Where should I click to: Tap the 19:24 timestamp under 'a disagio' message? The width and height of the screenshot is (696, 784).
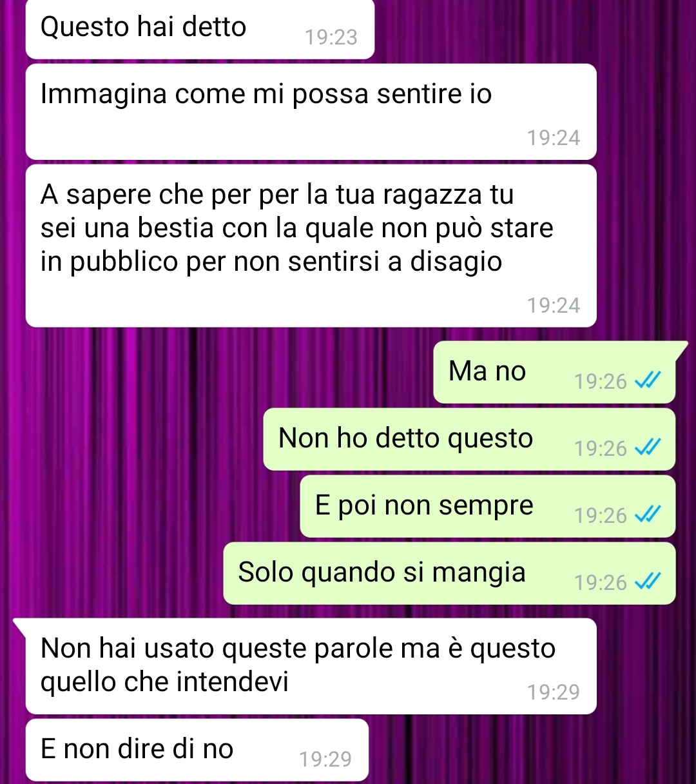pos(554,306)
